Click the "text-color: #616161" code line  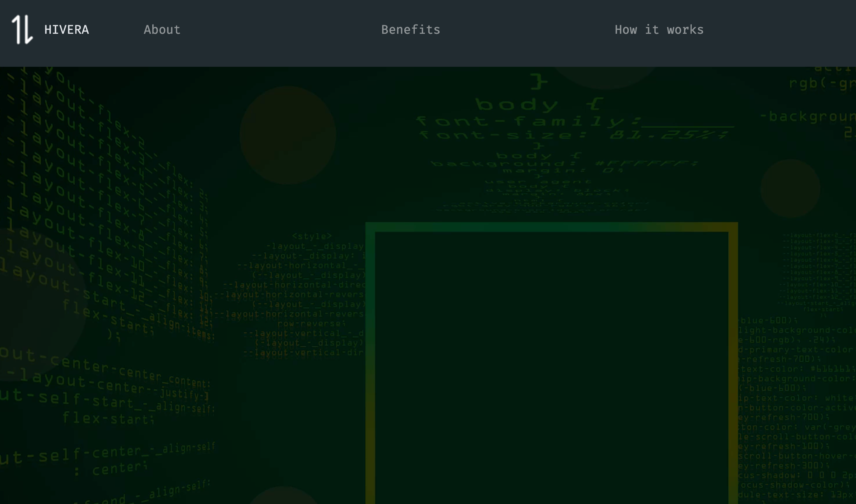796,368
